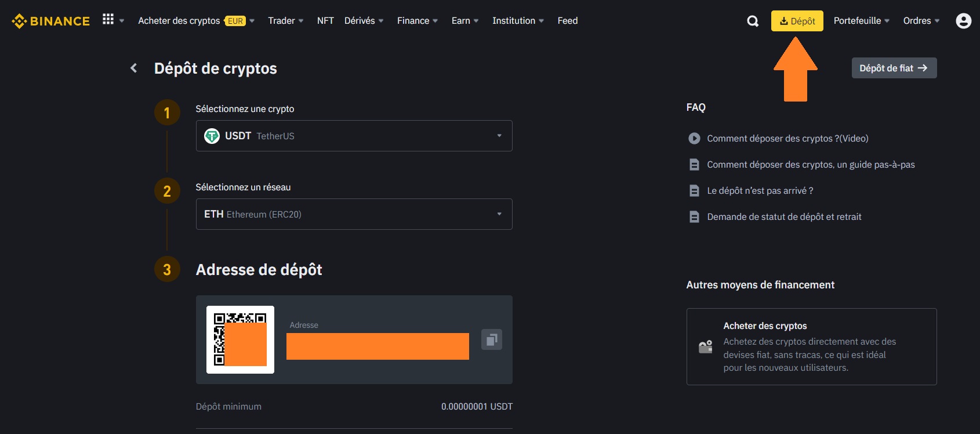Expand the apps grid dropdown arrow

tap(122, 21)
